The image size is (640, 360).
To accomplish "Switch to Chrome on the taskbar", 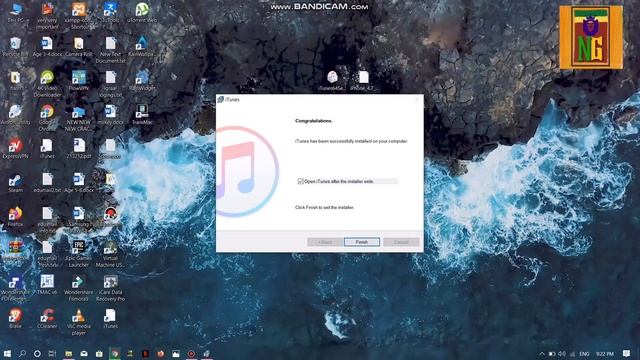I will pos(115,353).
